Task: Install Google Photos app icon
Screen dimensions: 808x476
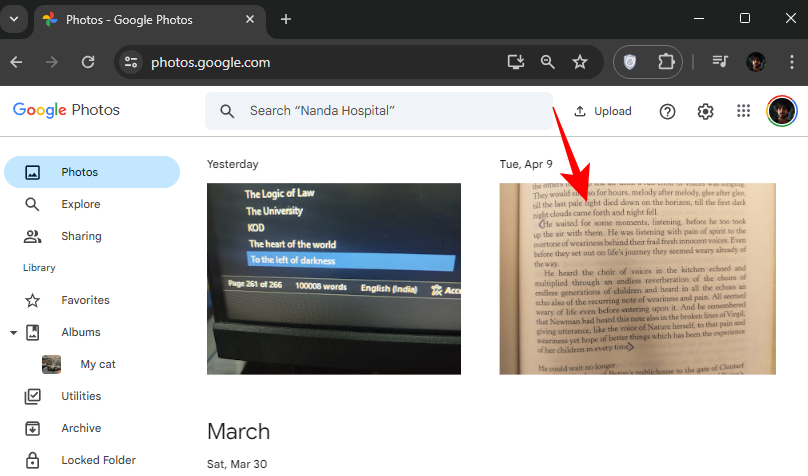Action: 516,62
